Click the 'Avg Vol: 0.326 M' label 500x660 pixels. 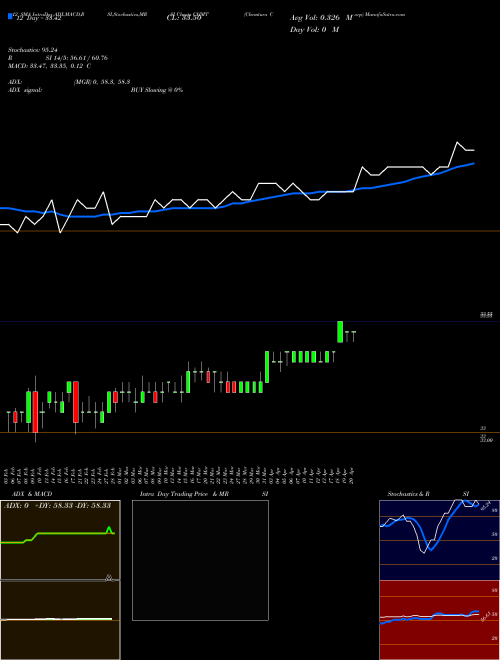pos(321,18)
